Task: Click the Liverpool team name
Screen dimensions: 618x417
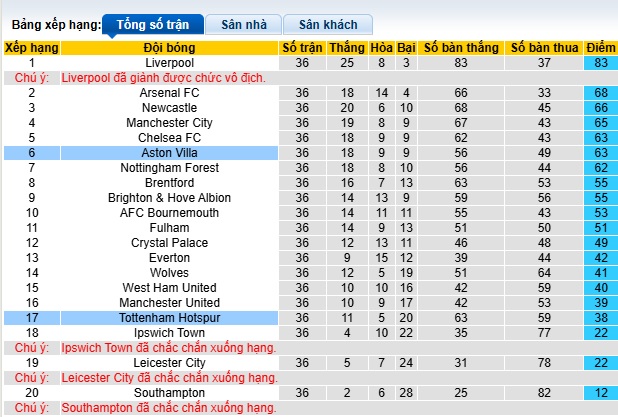Action: (x=169, y=62)
